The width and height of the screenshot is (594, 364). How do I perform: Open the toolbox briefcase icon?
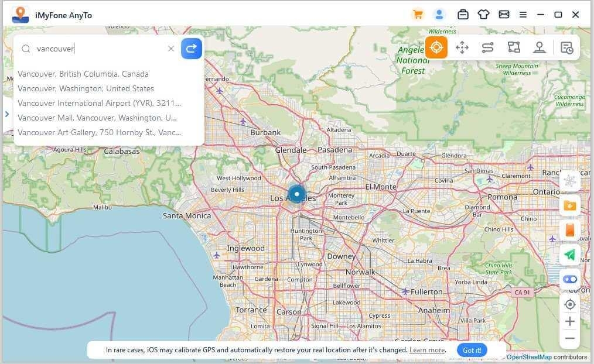(463, 15)
